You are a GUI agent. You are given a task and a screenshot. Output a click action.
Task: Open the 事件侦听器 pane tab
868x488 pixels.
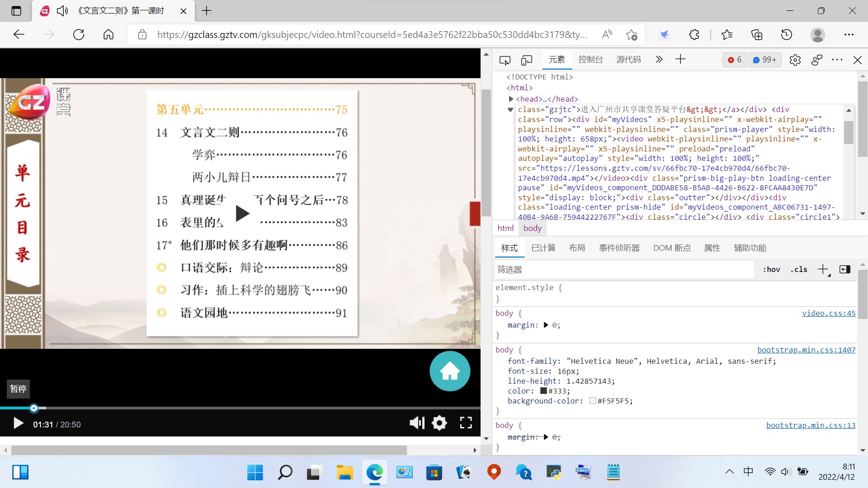619,248
